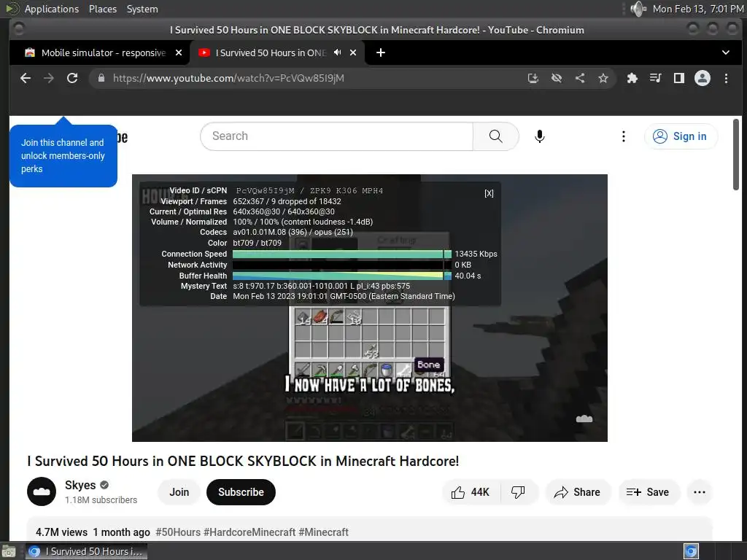This screenshot has height=560, width=747.
Task: Open the Applications menu
Action: click(52, 9)
